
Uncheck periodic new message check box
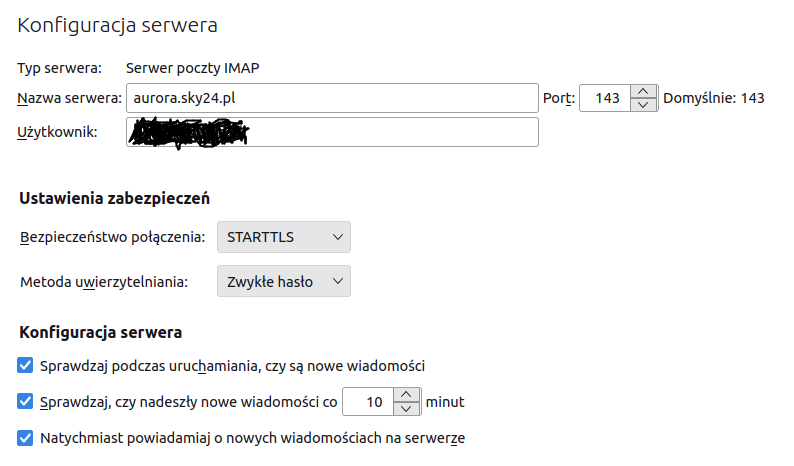point(26,402)
